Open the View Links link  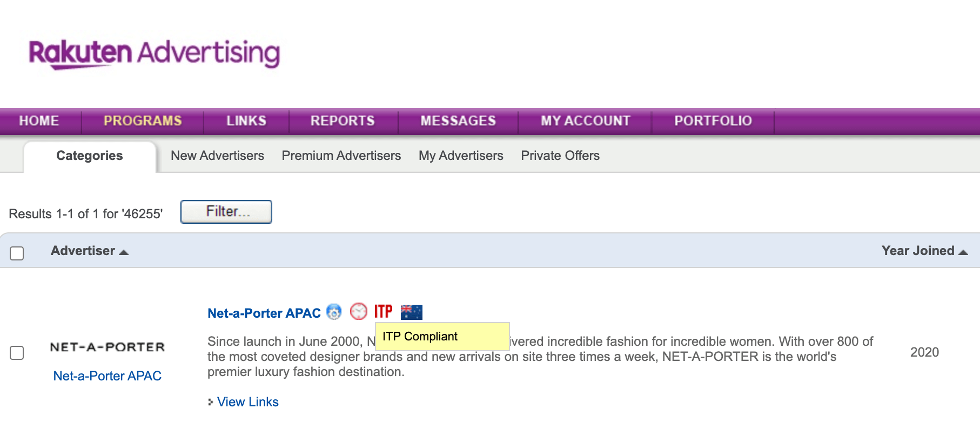click(248, 402)
